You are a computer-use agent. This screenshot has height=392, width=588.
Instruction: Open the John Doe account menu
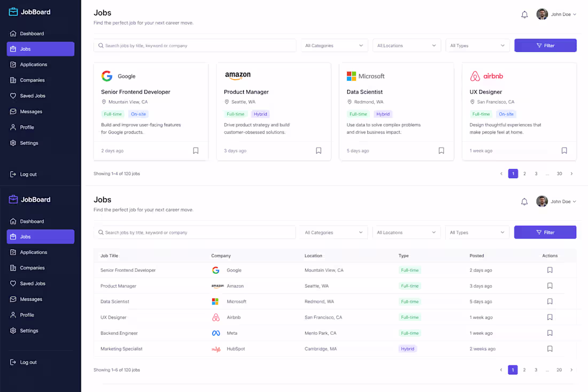[556, 14]
